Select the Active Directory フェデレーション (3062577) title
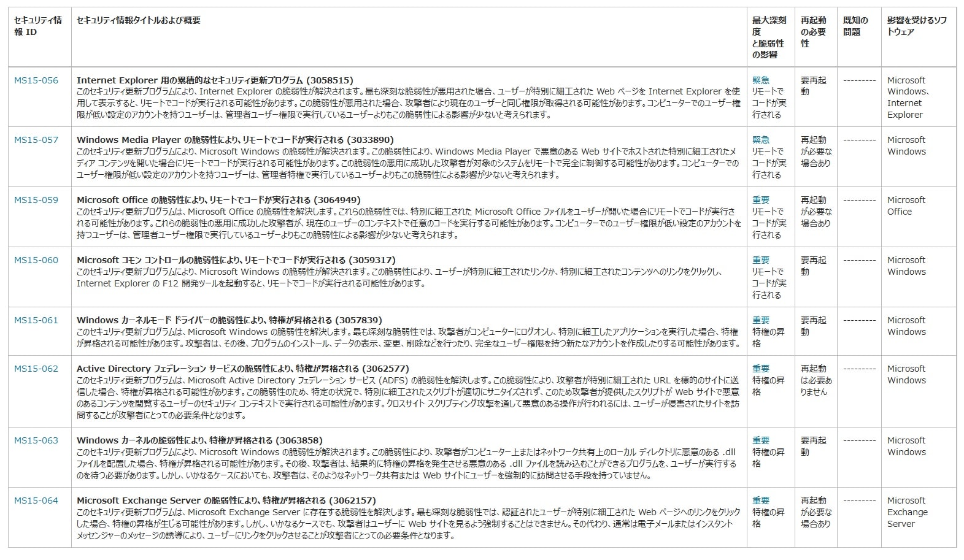The height and width of the screenshot is (560, 964). point(243,369)
